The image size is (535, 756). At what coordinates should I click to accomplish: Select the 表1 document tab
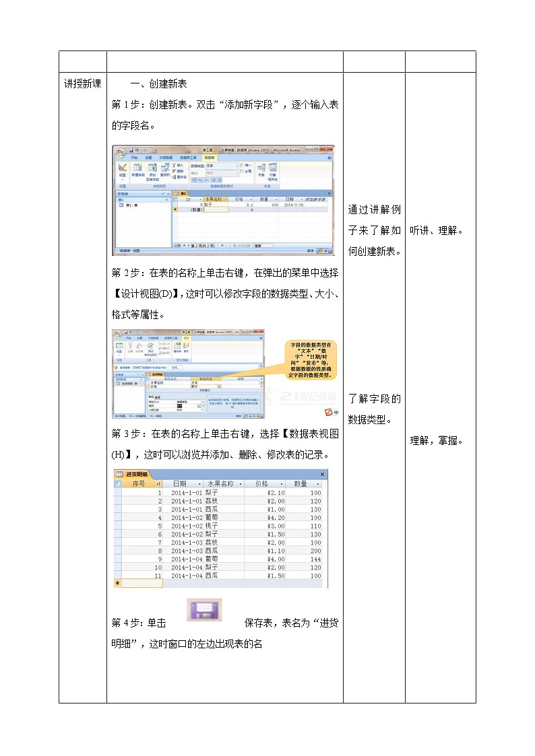click(x=181, y=193)
